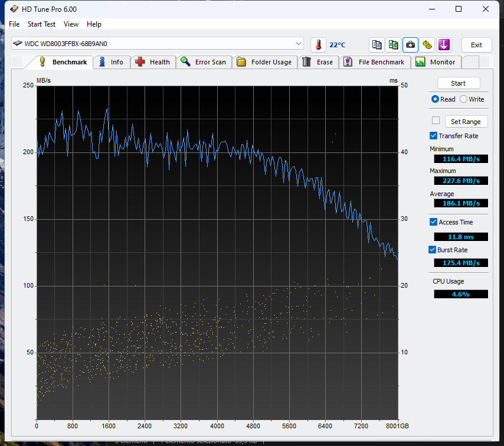This screenshot has width=504, height=446.
Task: Open the Error Scan tab
Action: click(204, 62)
